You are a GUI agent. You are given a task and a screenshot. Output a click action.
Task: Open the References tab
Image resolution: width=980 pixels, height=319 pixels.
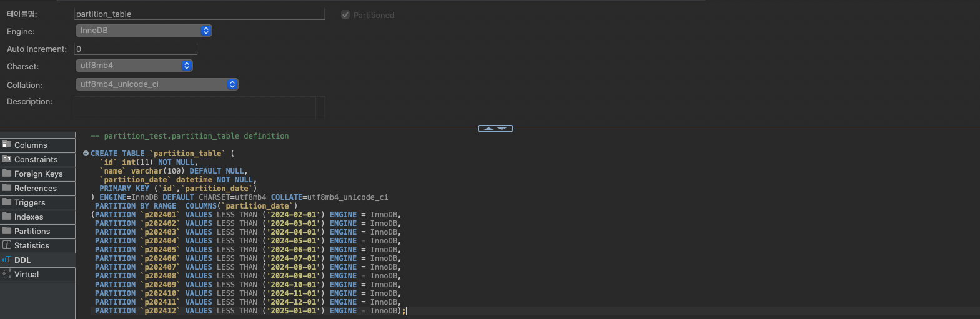click(37, 188)
